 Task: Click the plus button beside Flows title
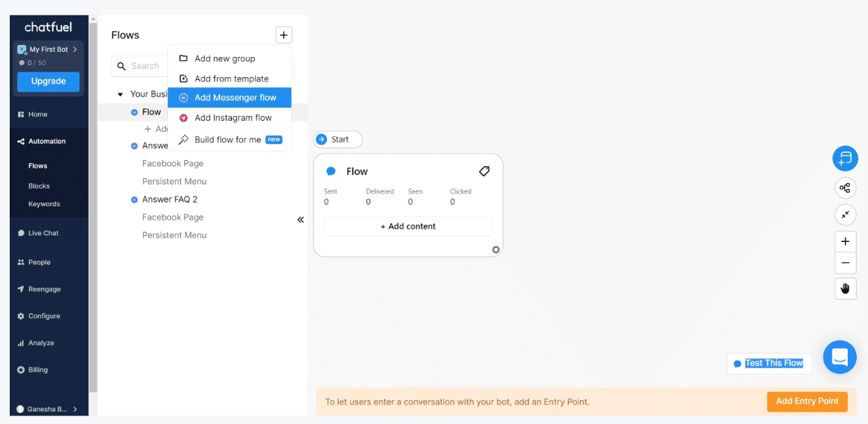click(x=283, y=35)
